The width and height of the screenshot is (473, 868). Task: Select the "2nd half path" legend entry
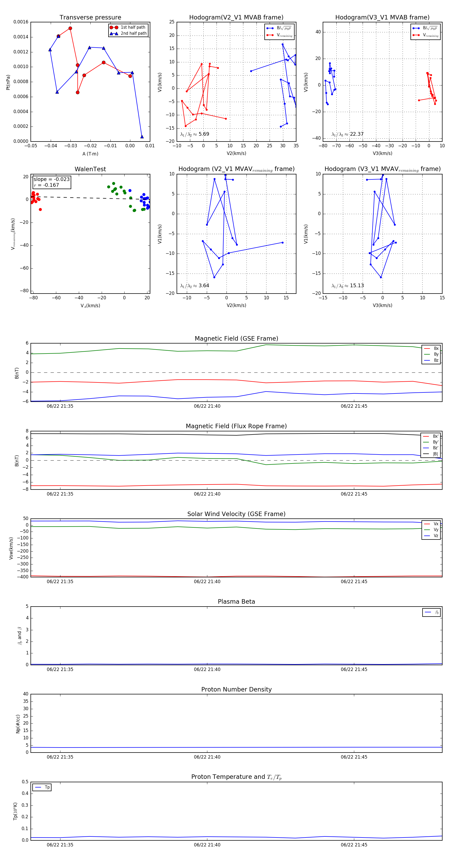tap(128, 33)
